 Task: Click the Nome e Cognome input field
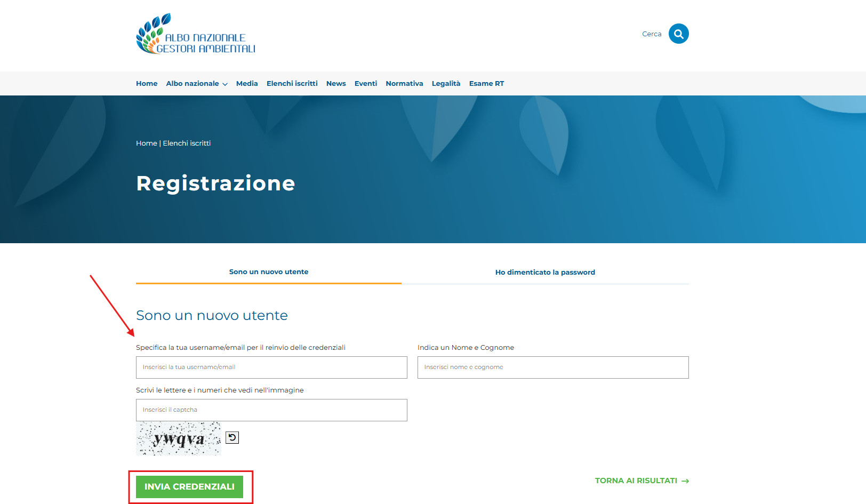[553, 367]
